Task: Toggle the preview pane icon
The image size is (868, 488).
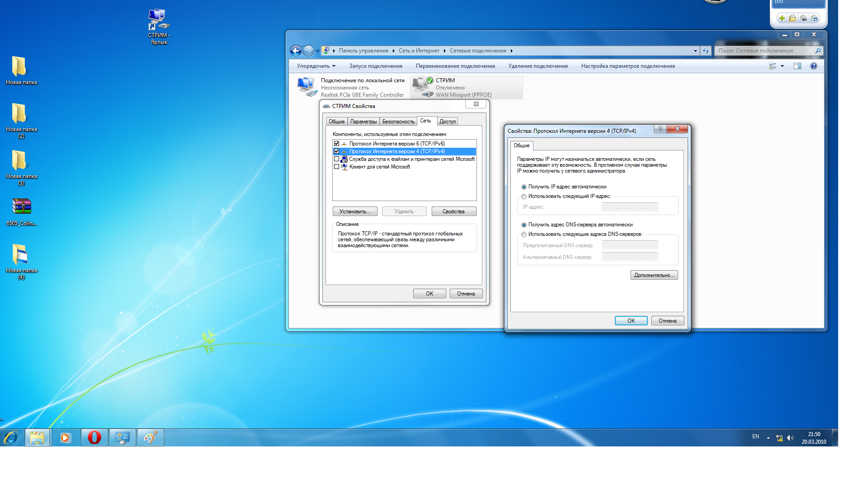Action: 797,66
